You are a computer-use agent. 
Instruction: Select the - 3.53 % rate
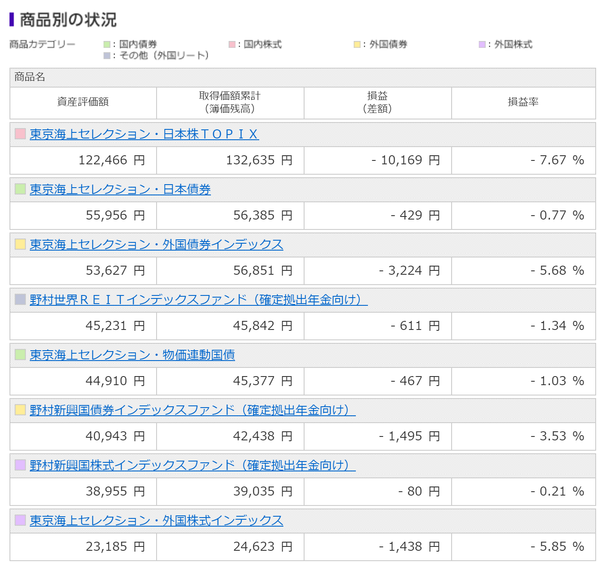(558, 436)
